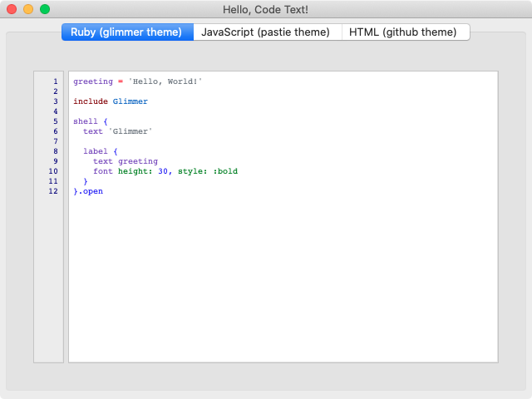Image resolution: width=532 pixels, height=399 pixels.
Task: Place cursor in 'Hello, World!' string
Action: click(165, 81)
